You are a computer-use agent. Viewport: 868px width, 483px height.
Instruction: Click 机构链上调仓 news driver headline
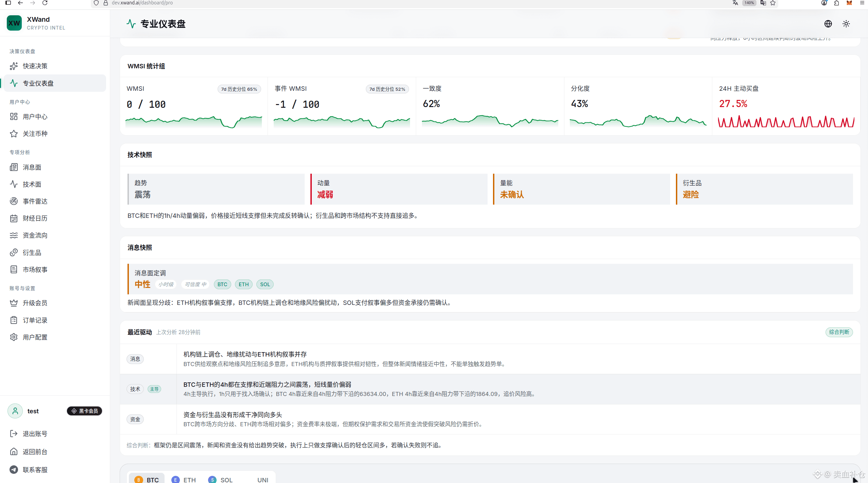[x=245, y=354]
